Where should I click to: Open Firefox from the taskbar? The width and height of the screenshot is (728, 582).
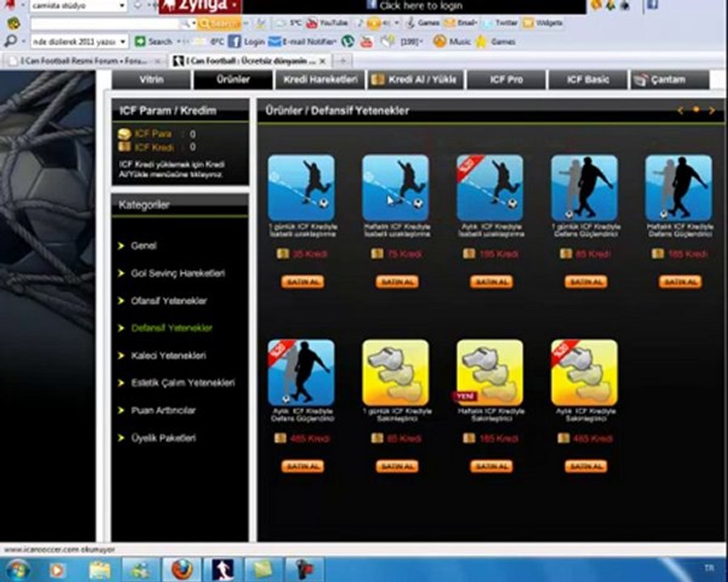pos(182,570)
